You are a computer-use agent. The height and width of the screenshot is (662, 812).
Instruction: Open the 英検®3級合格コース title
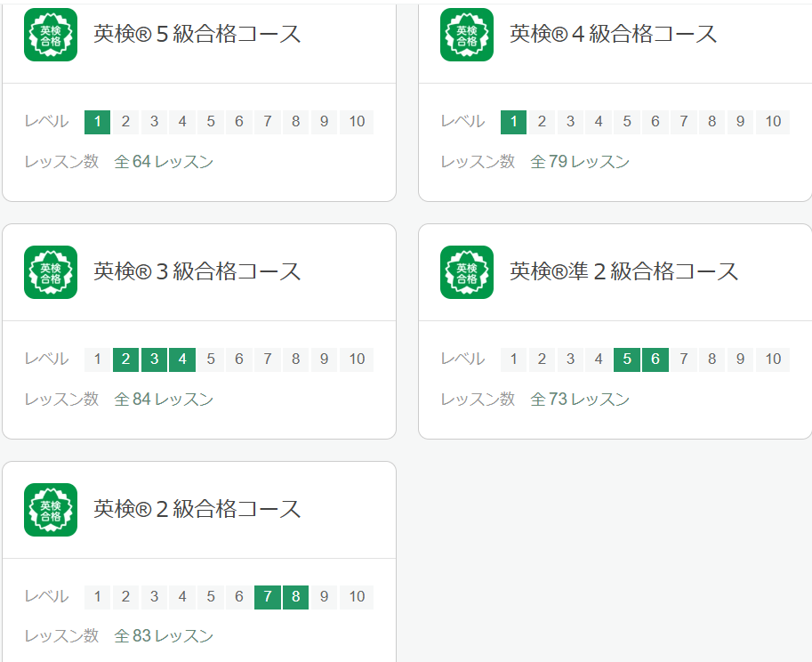pyautogui.click(x=197, y=271)
